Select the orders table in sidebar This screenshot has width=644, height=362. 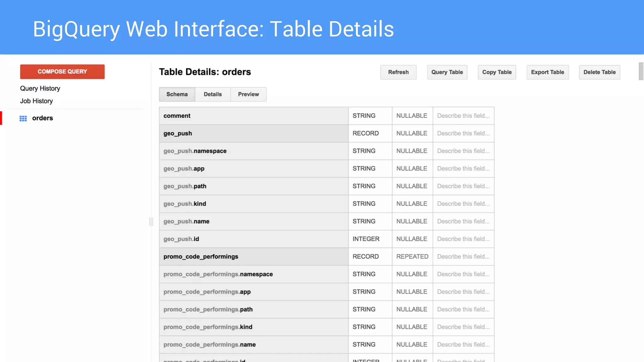click(42, 118)
